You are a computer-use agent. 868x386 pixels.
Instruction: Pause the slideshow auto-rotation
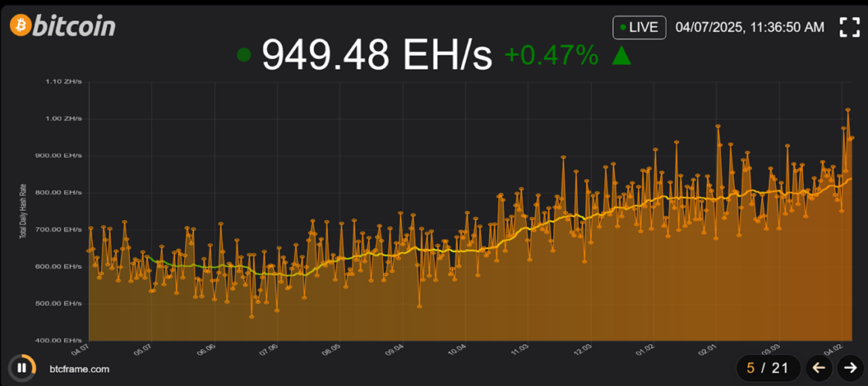click(22, 367)
